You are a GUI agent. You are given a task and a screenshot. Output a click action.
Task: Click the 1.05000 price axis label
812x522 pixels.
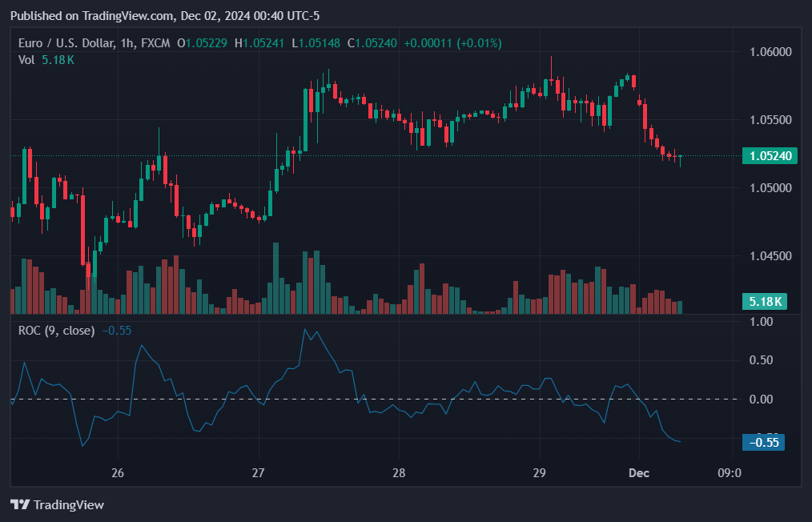pos(770,188)
